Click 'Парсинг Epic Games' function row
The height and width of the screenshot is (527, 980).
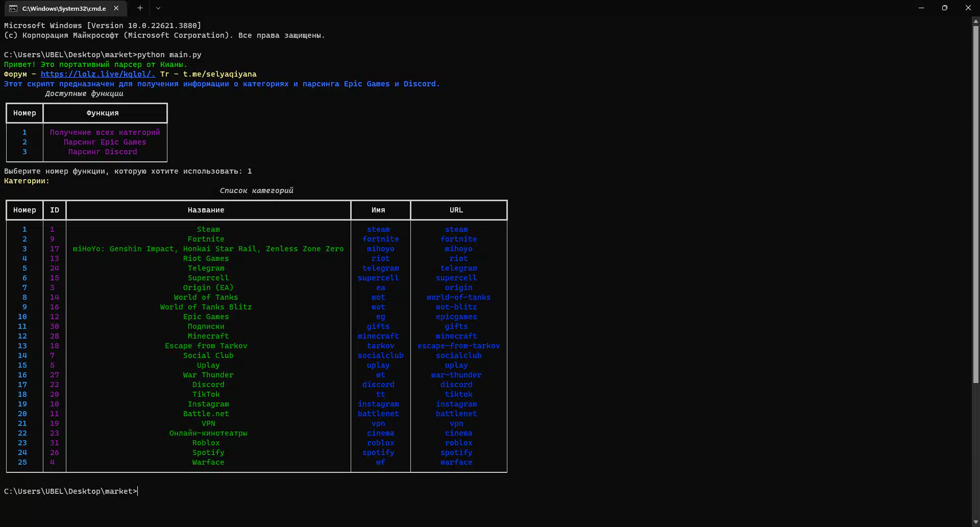(x=105, y=142)
